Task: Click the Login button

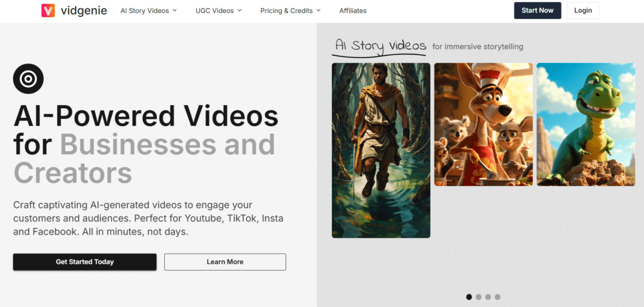Action: [582, 11]
